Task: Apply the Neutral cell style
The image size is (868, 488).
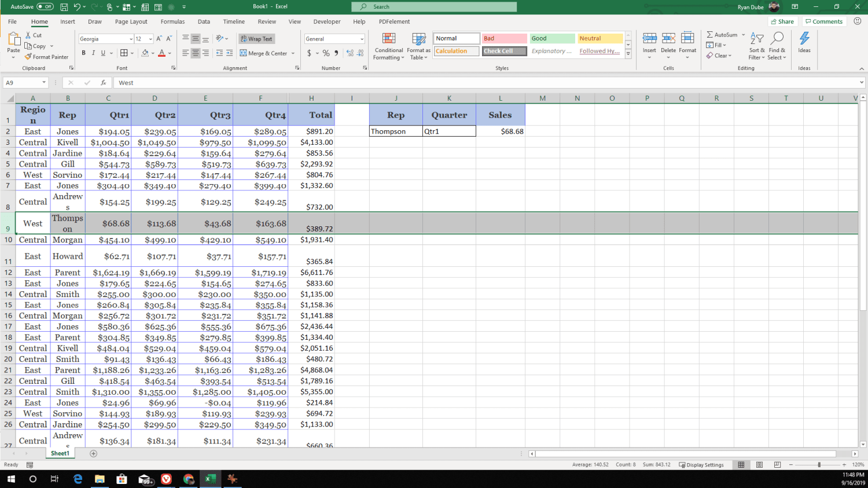Action: (x=600, y=38)
